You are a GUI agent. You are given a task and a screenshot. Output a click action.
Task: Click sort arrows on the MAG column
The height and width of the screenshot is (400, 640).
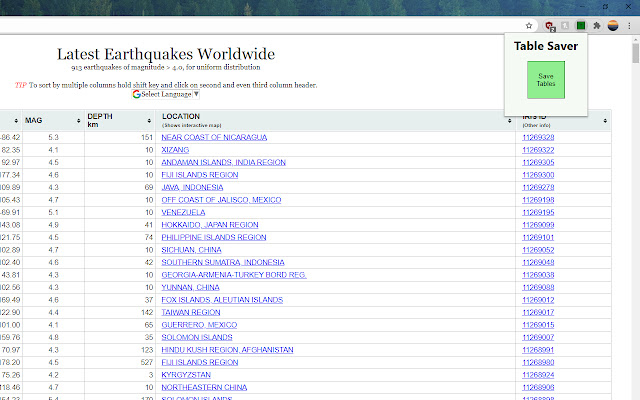tap(78, 121)
